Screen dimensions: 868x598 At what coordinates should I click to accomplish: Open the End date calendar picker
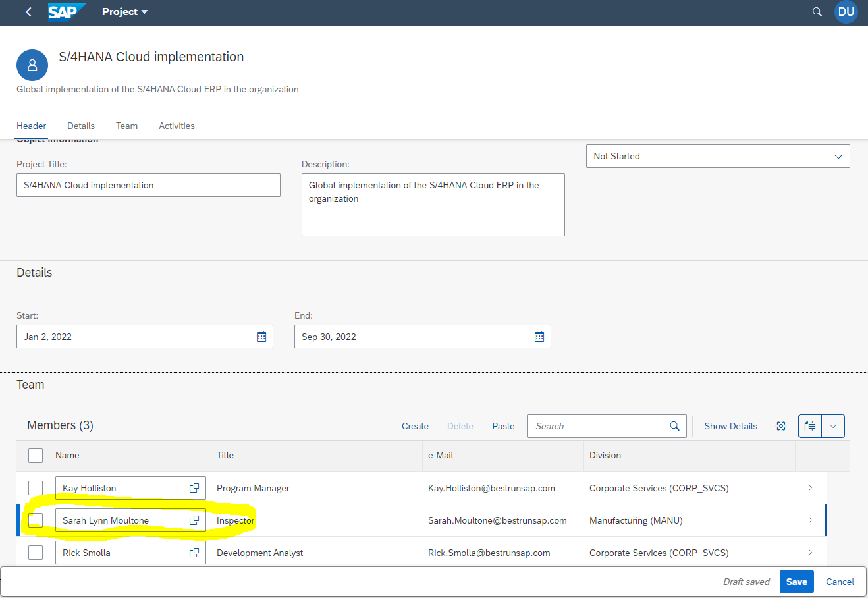pos(539,337)
